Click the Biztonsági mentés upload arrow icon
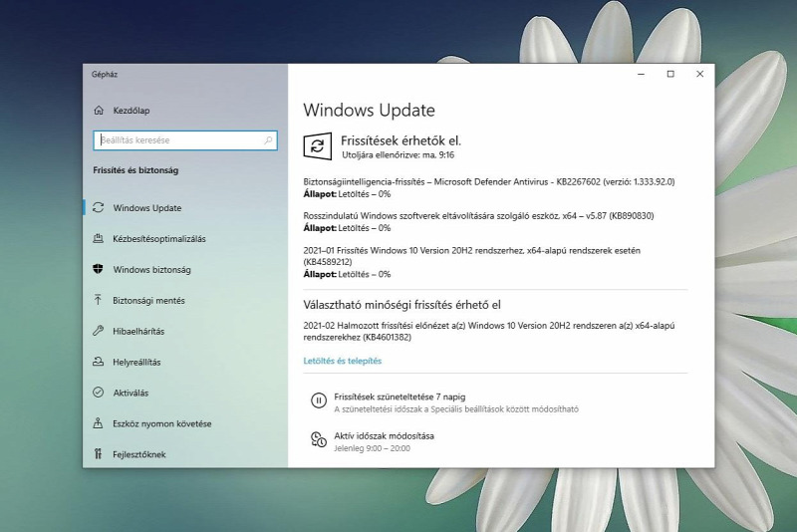This screenshot has height=532, width=797. (98, 300)
